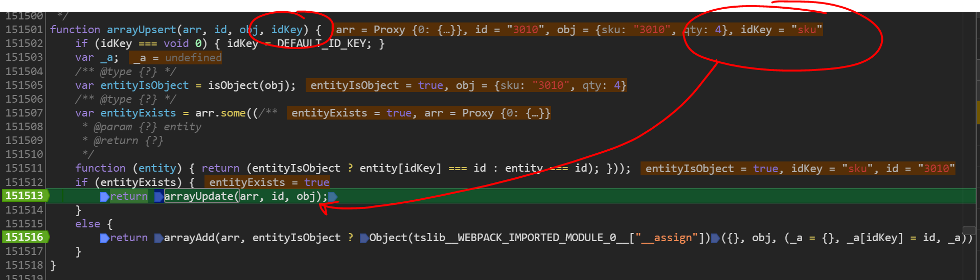This screenshot has height=280, width=980.
Task: Set a breakpoint on line number 151502
Action: 24,43
